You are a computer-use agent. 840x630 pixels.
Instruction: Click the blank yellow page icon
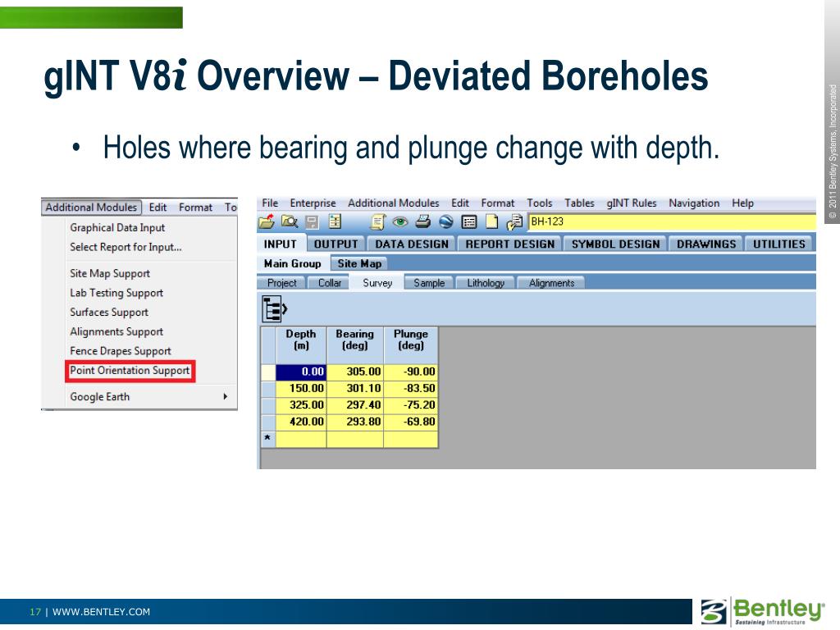492,221
